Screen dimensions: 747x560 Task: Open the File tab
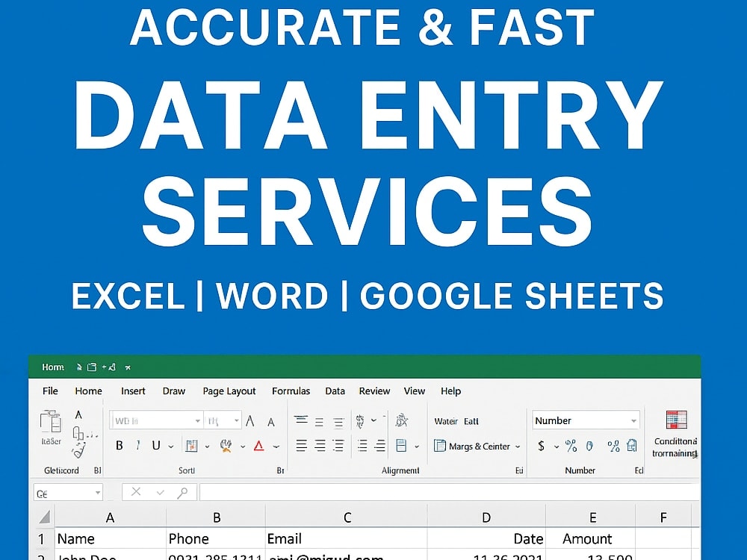point(50,391)
